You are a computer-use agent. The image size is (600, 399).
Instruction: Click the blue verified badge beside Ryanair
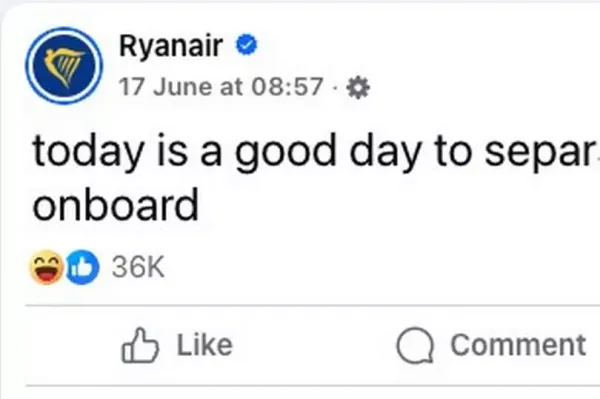tap(246, 45)
